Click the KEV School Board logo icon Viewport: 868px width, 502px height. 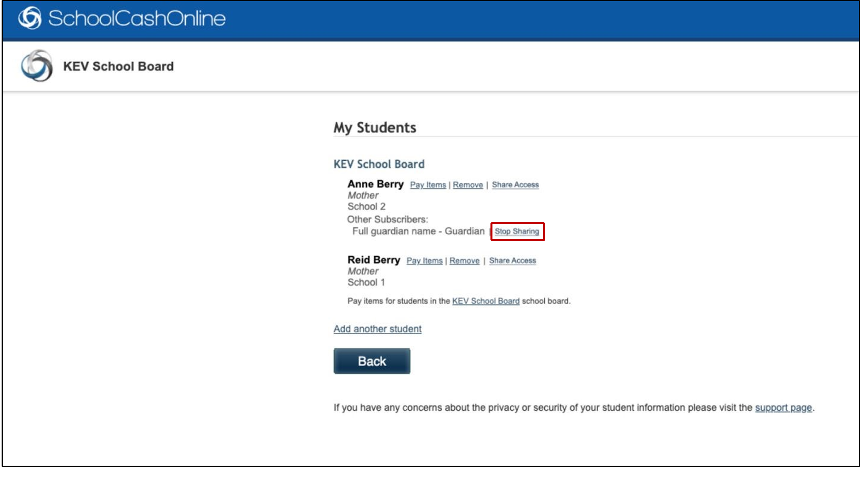coord(37,66)
